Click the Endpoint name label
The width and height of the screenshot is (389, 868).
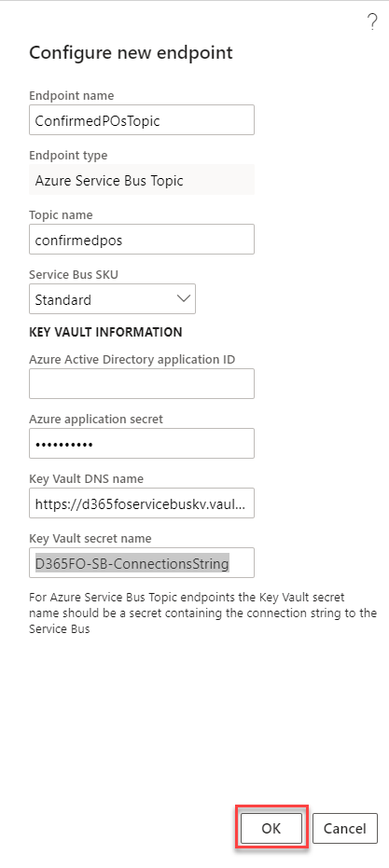point(72,95)
